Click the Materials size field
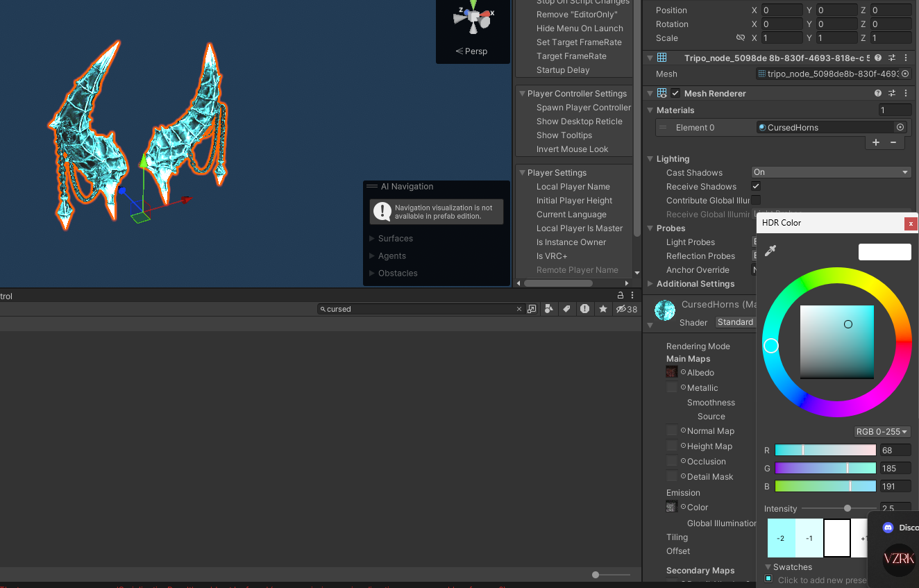 (x=895, y=110)
